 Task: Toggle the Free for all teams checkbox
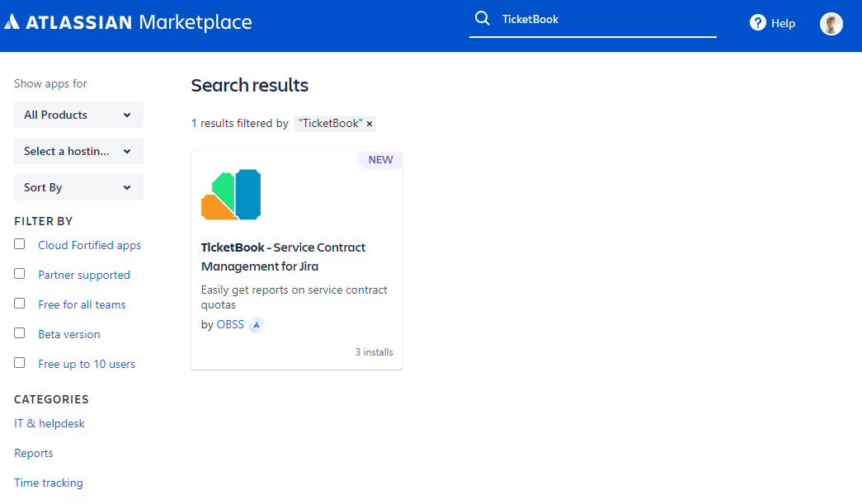(x=20, y=304)
